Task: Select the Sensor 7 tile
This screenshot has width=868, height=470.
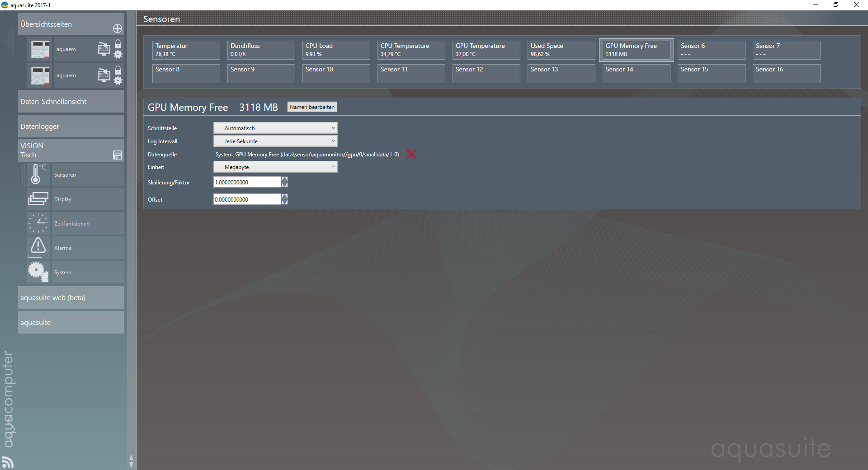Action: point(786,50)
